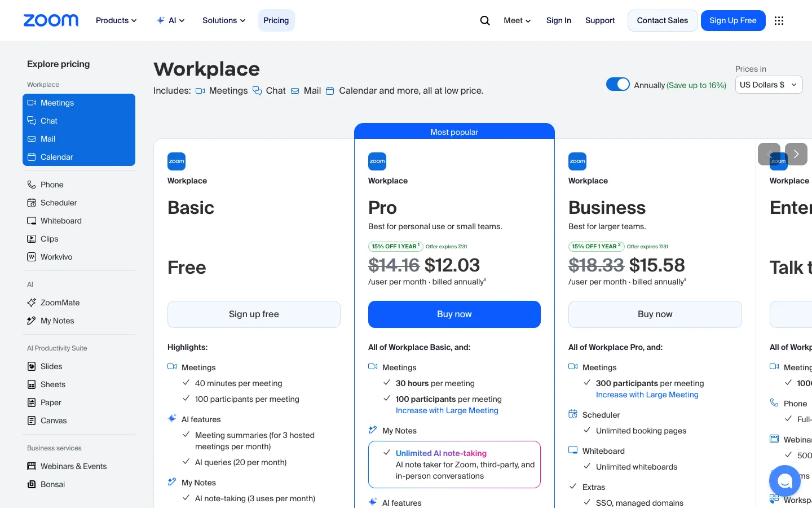812x508 pixels.
Task: Open the chat support bubble
Action: pyautogui.click(x=784, y=481)
